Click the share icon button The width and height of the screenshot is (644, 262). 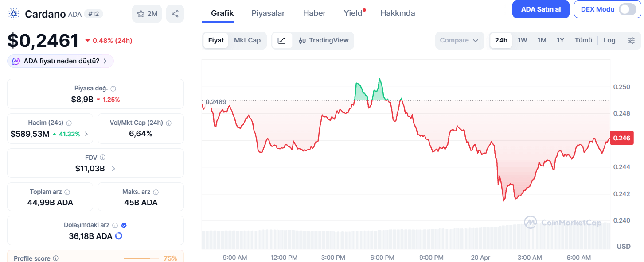(x=175, y=14)
